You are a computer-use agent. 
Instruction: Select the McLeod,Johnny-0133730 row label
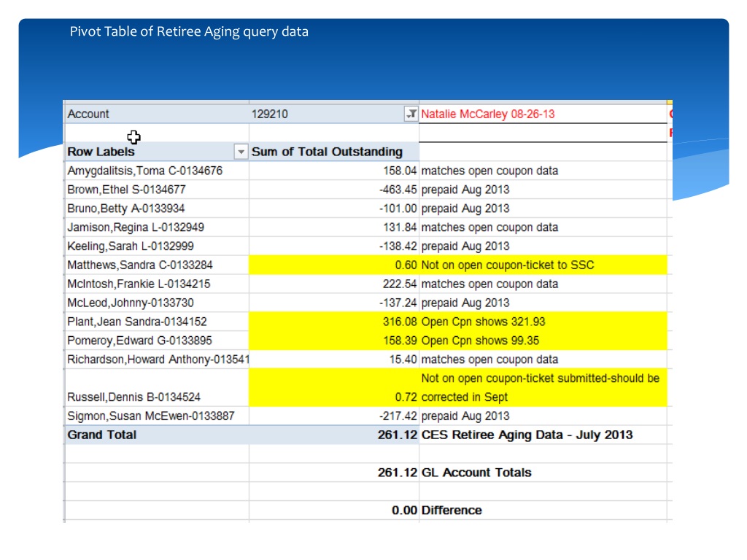point(131,303)
